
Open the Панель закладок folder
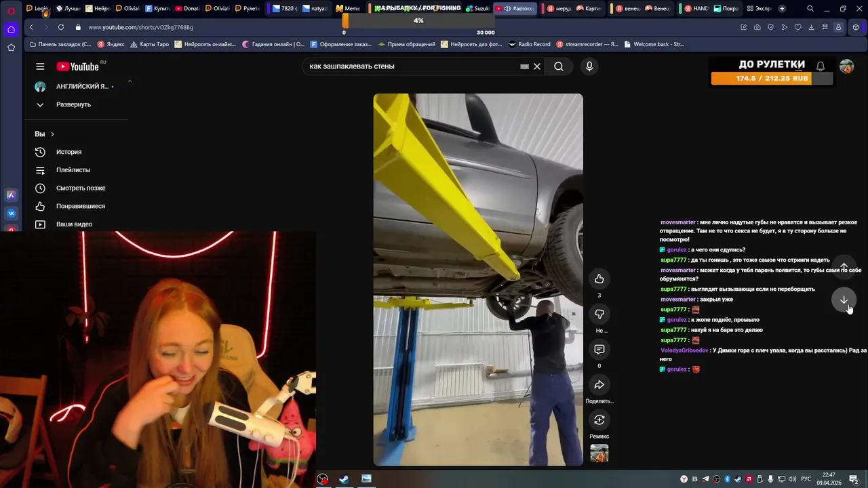click(60, 44)
